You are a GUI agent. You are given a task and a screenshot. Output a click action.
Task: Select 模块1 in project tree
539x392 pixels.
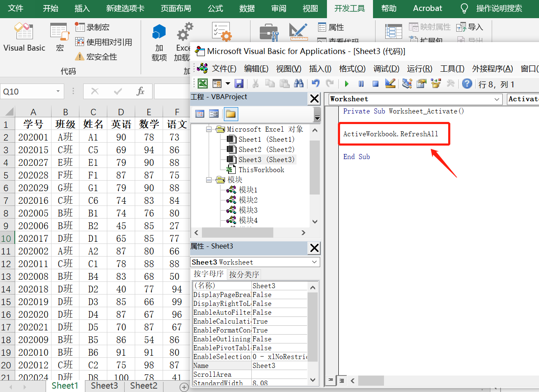(x=248, y=190)
